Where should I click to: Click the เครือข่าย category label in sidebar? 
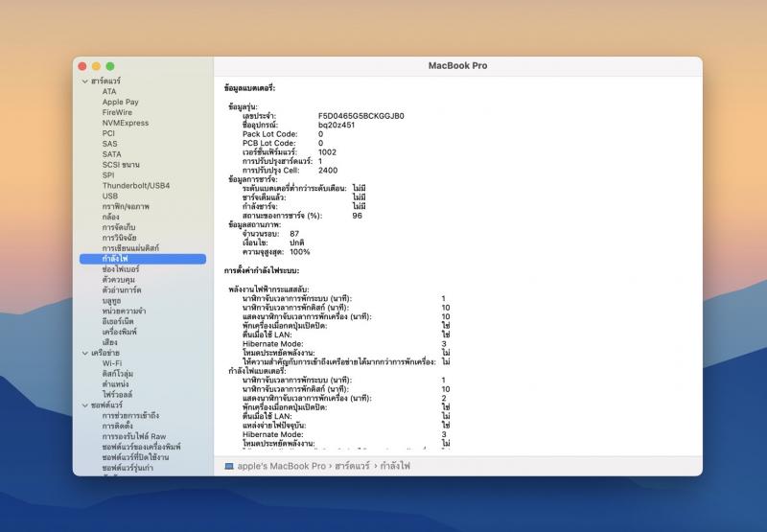[x=105, y=353]
